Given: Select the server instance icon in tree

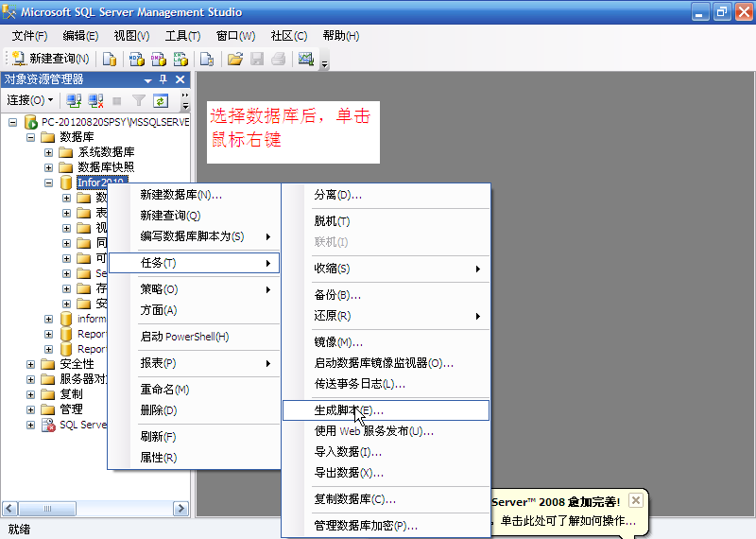Looking at the screenshot, I should coord(31,122).
